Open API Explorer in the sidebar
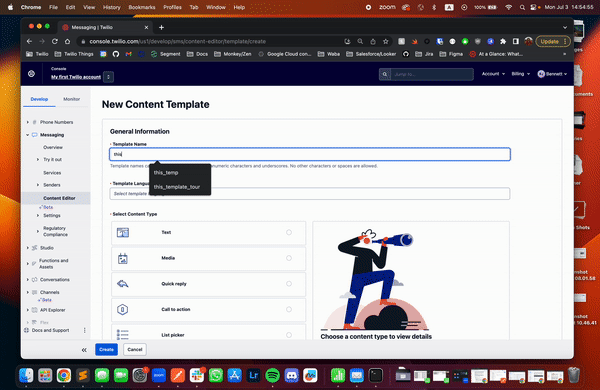Viewport: 600px width, 390px height. [x=52, y=310]
